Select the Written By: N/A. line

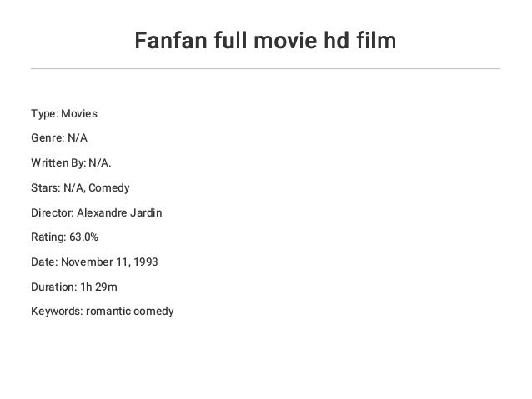click(x=71, y=163)
